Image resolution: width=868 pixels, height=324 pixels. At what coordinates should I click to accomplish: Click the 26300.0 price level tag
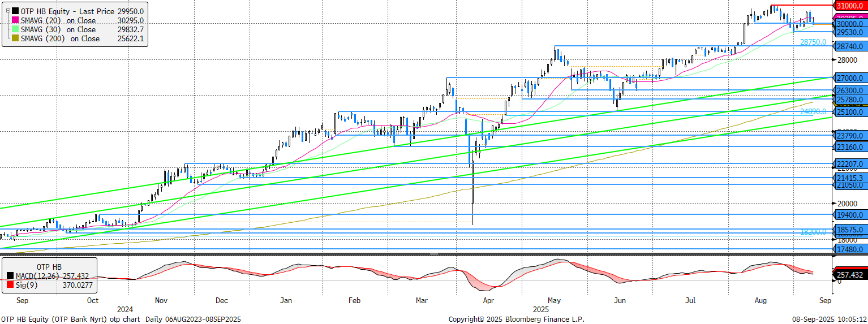click(849, 90)
